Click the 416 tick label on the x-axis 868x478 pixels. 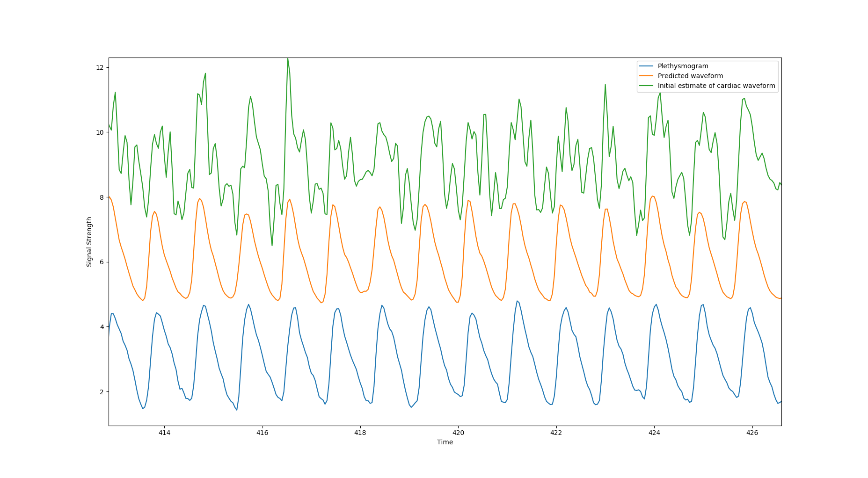[x=262, y=433]
